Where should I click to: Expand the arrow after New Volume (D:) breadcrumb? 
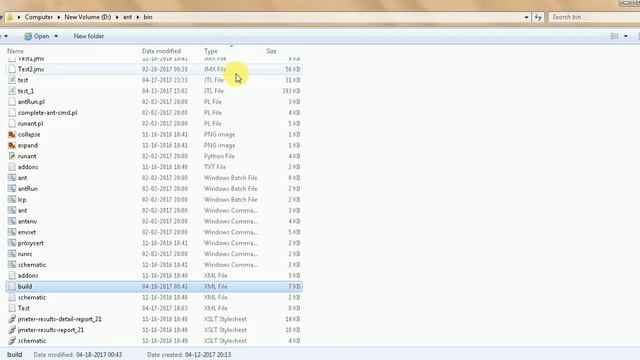click(117, 17)
